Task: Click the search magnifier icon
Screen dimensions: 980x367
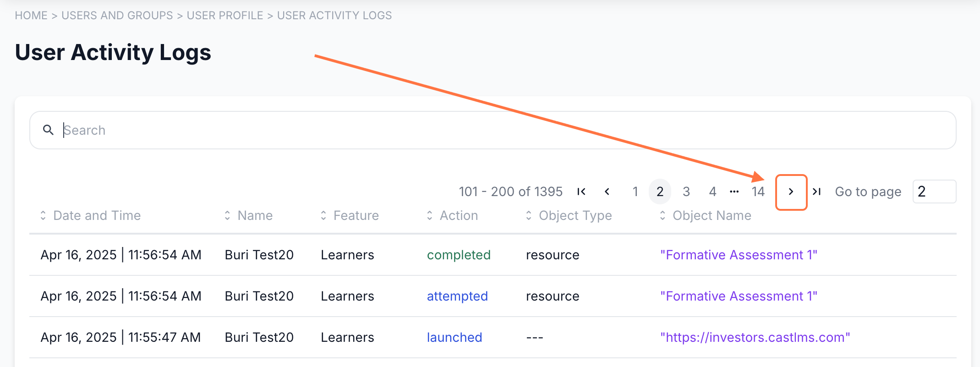Action: coord(48,130)
